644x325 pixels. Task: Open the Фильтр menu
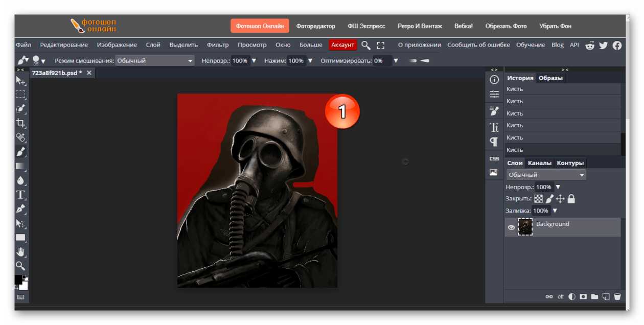tap(218, 45)
